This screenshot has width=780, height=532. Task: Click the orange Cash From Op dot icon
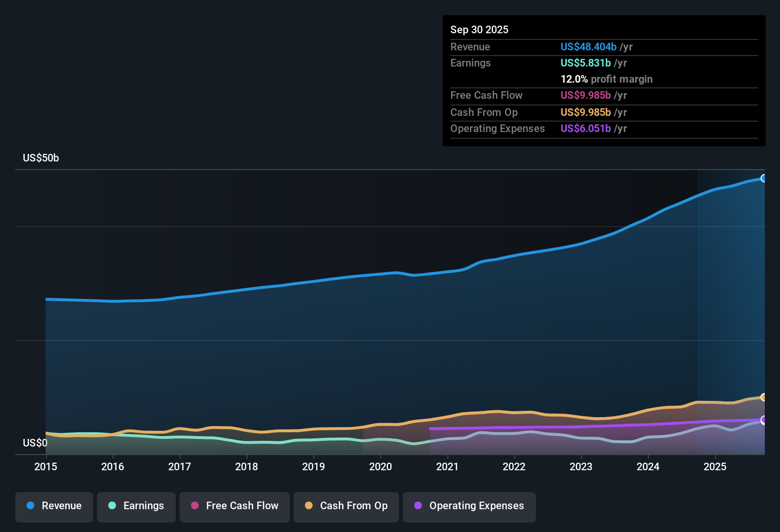(x=308, y=506)
